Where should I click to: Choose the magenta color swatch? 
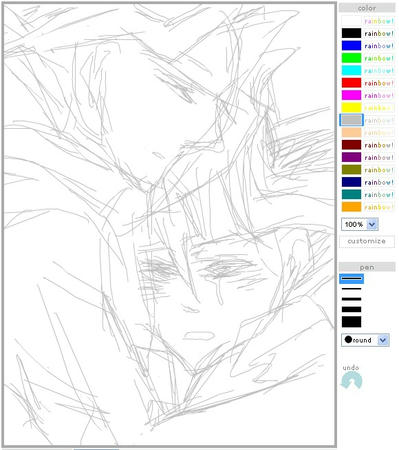[351, 95]
